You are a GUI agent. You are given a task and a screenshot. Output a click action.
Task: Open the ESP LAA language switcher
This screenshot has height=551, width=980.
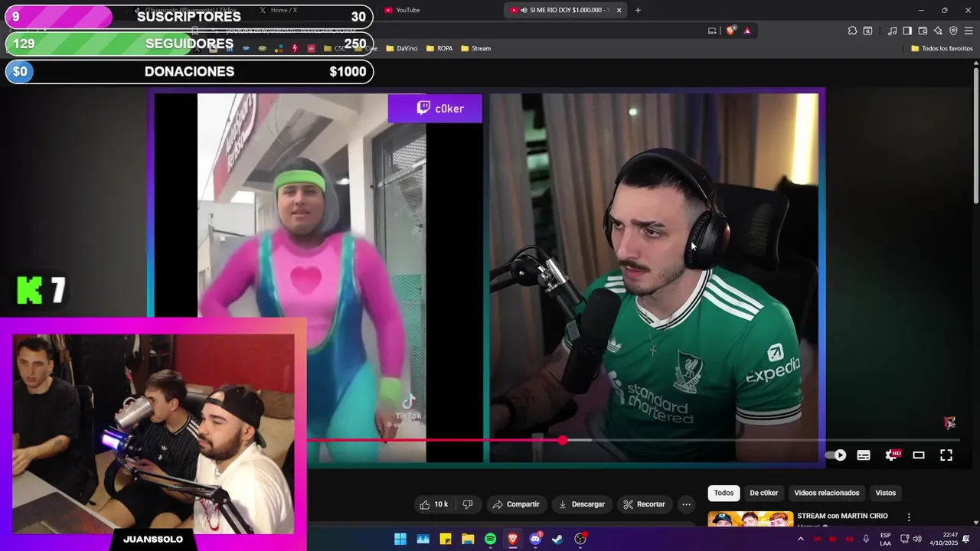(885, 540)
